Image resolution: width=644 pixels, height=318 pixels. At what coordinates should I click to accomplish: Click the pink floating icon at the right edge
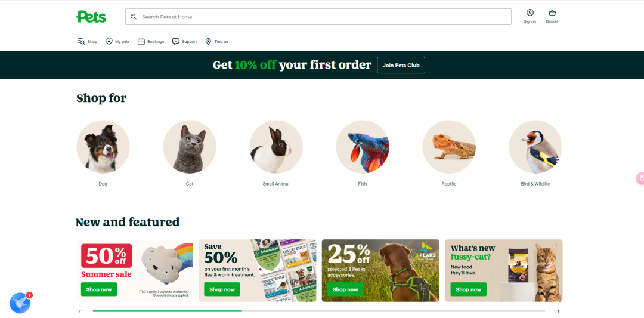click(x=640, y=178)
